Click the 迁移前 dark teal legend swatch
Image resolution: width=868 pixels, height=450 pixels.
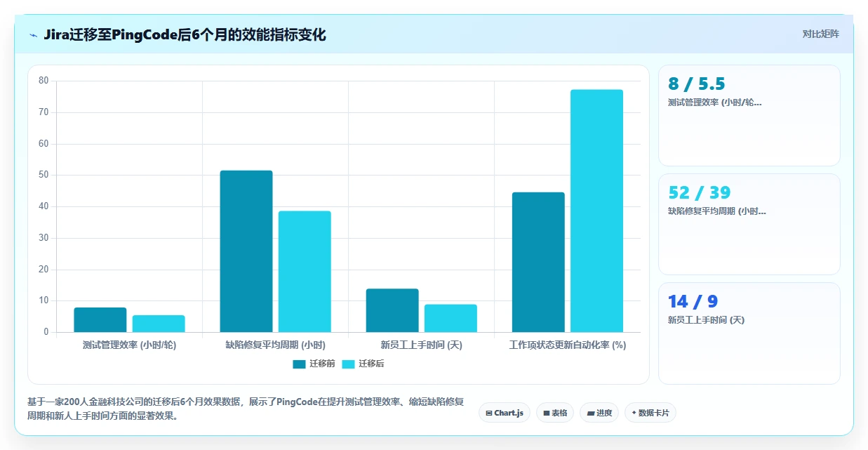[x=300, y=364]
